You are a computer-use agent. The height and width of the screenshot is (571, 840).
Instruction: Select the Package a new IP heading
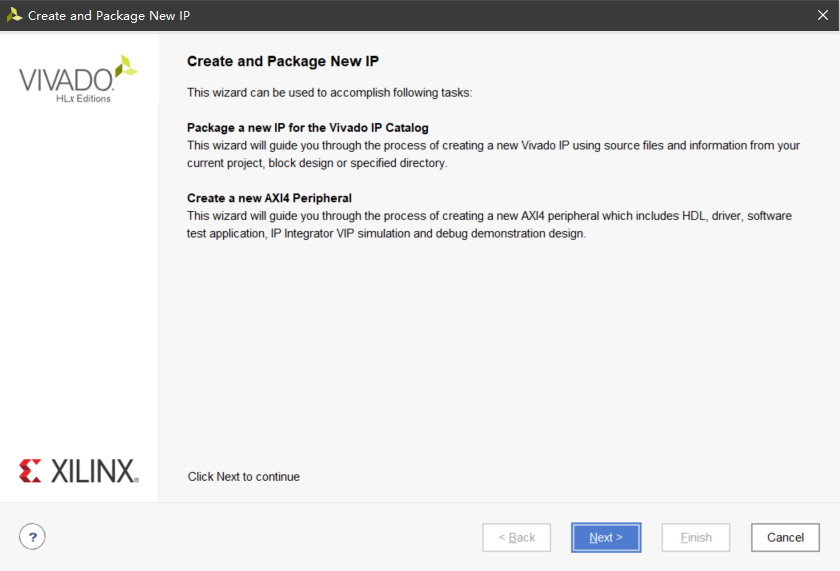pyautogui.click(x=308, y=127)
